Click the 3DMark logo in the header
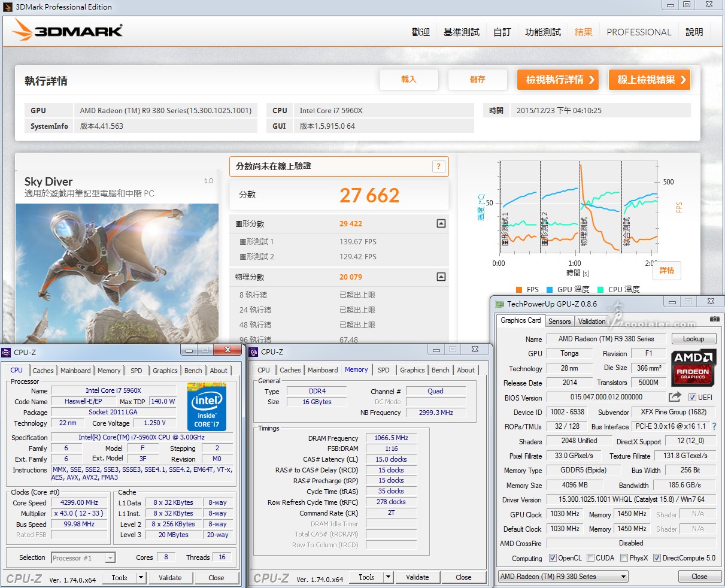Screen dimensions: 725x588 (x=68, y=31)
